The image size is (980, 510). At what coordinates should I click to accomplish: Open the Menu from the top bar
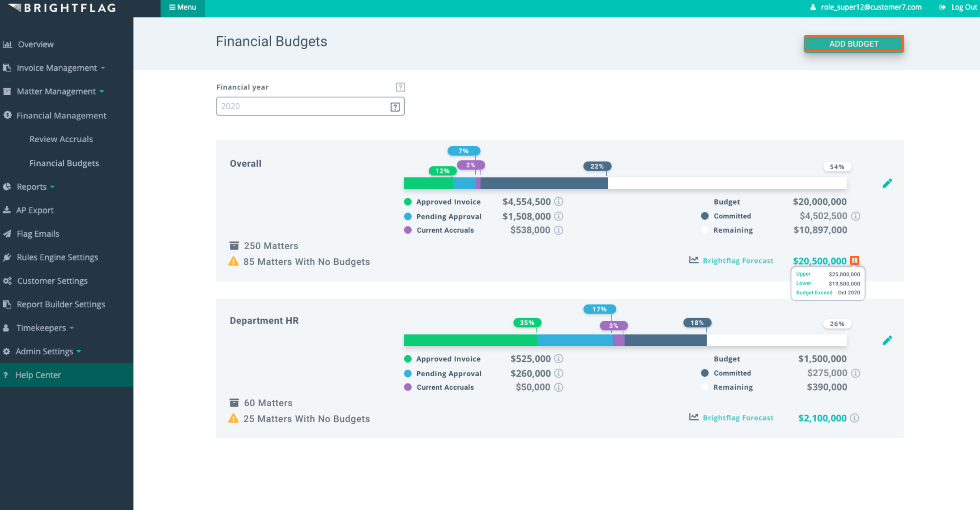click(182, 7)
